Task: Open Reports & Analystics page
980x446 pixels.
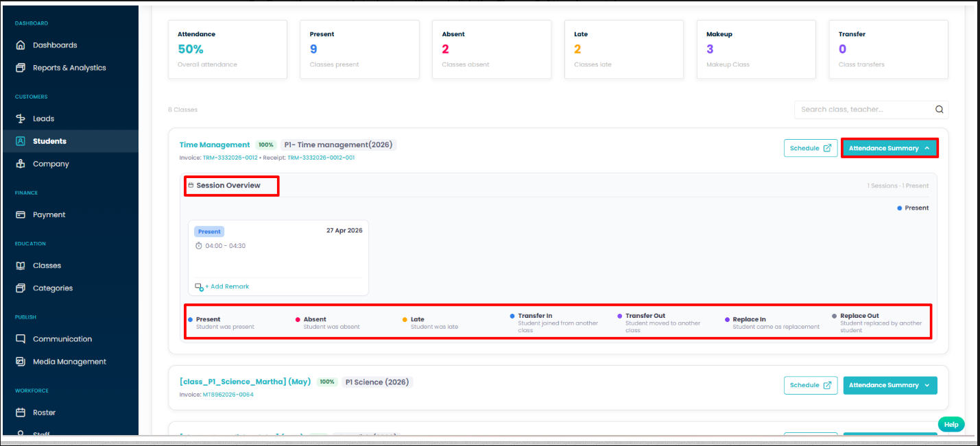Action: click(69, 68)
